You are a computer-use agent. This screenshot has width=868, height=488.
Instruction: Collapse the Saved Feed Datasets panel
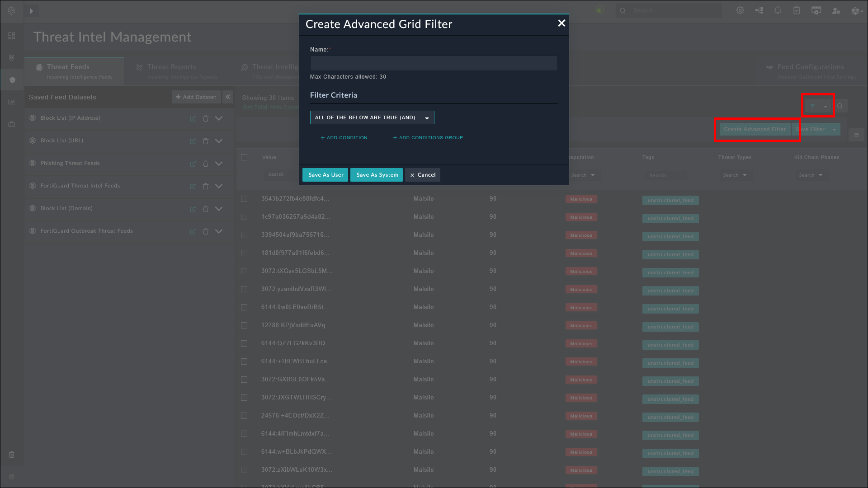228,97
